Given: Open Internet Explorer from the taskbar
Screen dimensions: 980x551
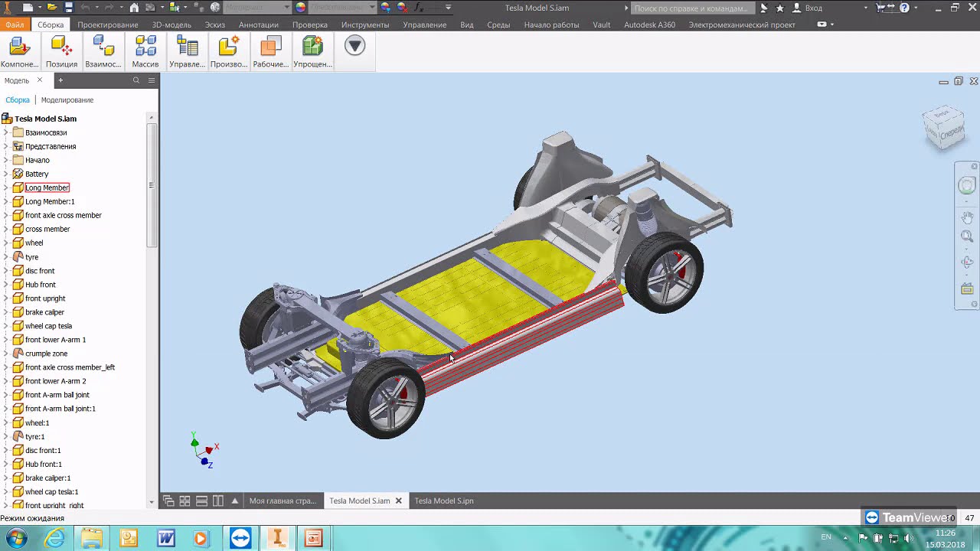Looking at the screenshot, I should point(55,538).
